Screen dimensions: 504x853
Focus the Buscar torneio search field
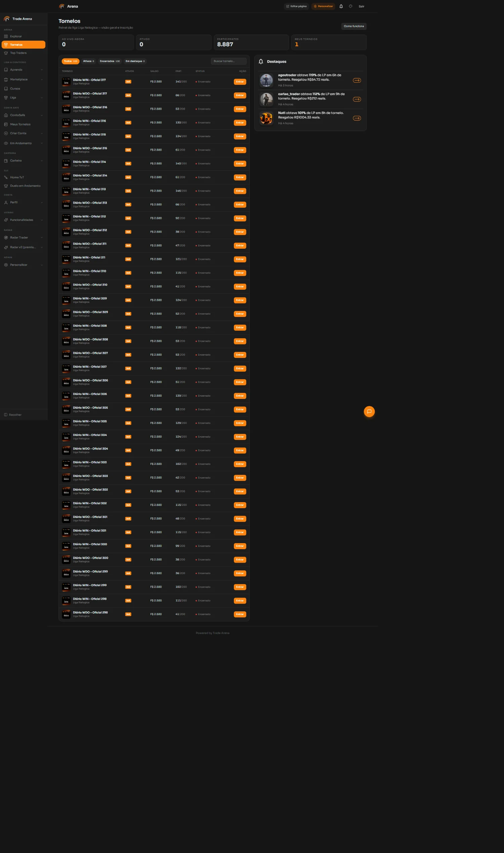click(228, 61)
